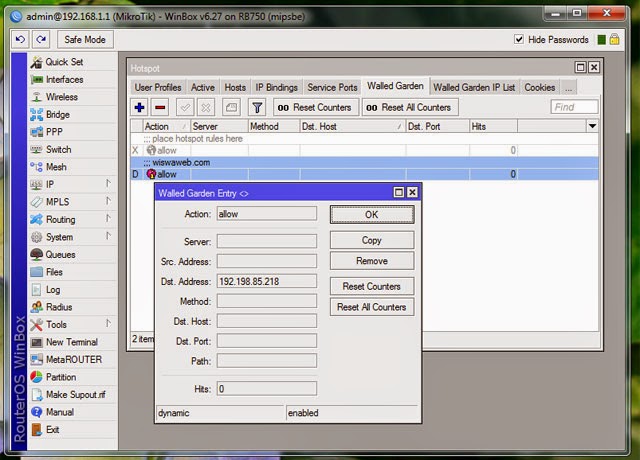Open the MetaROUTER menu
Image resolution: width=640 pixels, height=460 pixels.
tap(72, 360)
